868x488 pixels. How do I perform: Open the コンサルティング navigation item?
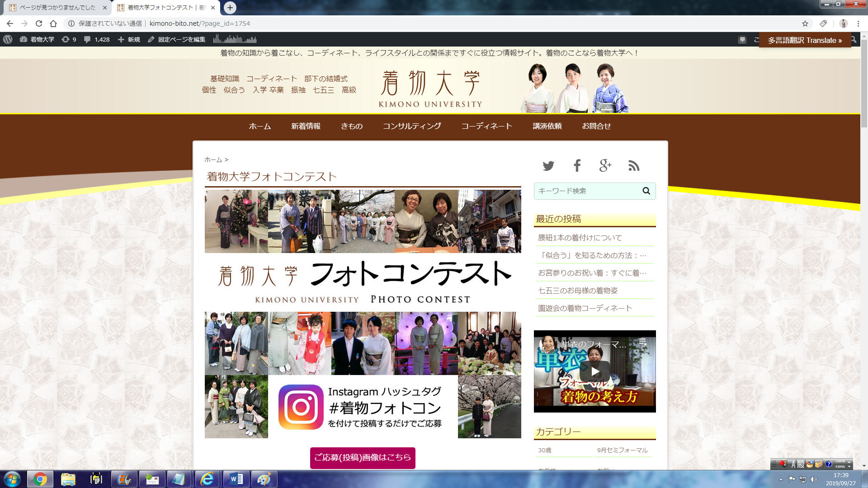[412, 126]
